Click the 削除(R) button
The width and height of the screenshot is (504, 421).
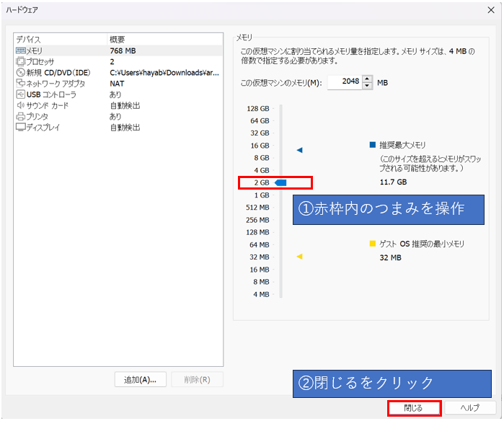pyautogui.click(x=197, y=380)
